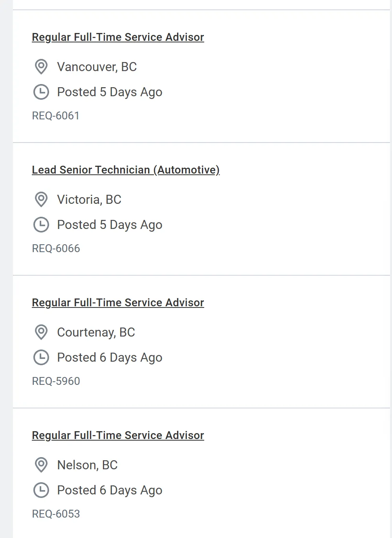Click clock icon in Courtenay job listing

(41, 357)
